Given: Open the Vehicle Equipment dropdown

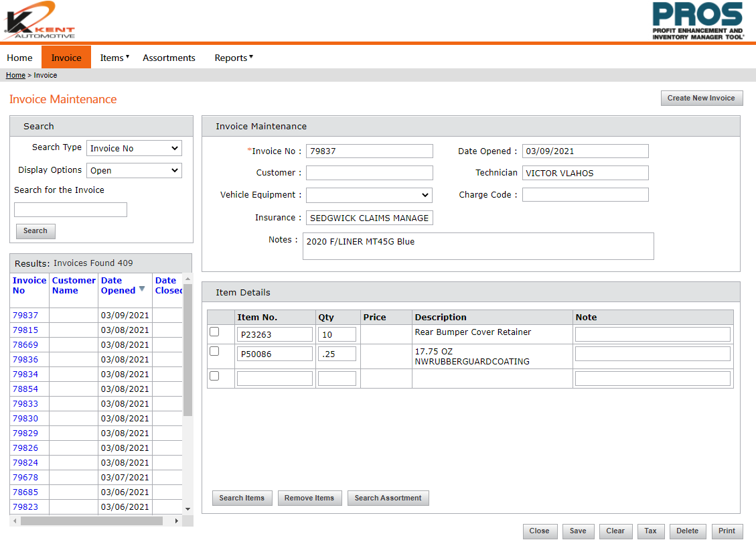Looking at the screenshot, I should pos(369,195).
